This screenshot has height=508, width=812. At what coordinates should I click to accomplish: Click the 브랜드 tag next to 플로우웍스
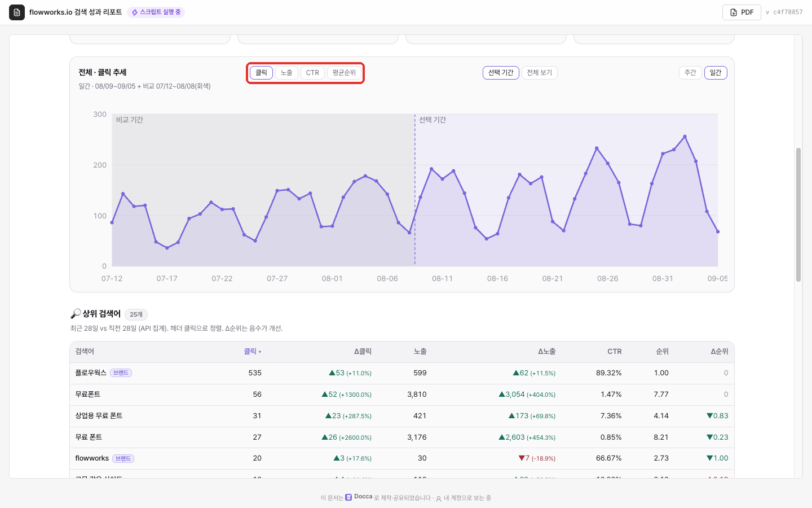[x=121, y=373]
